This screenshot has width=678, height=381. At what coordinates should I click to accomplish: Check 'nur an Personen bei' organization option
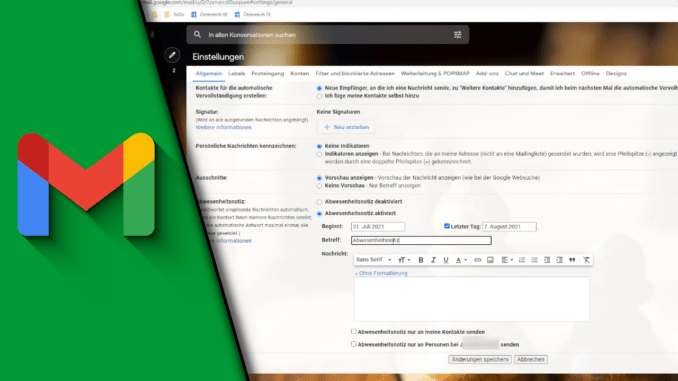point(354,344)
